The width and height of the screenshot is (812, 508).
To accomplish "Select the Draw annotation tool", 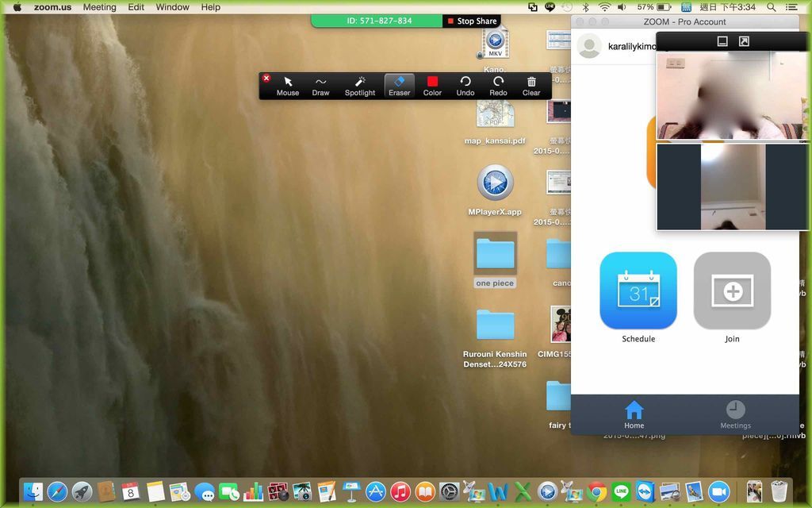I will pyautogui.click(x=320, y=86).
